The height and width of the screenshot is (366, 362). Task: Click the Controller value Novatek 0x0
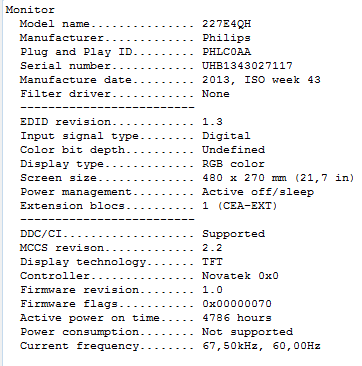pos(240,276)
